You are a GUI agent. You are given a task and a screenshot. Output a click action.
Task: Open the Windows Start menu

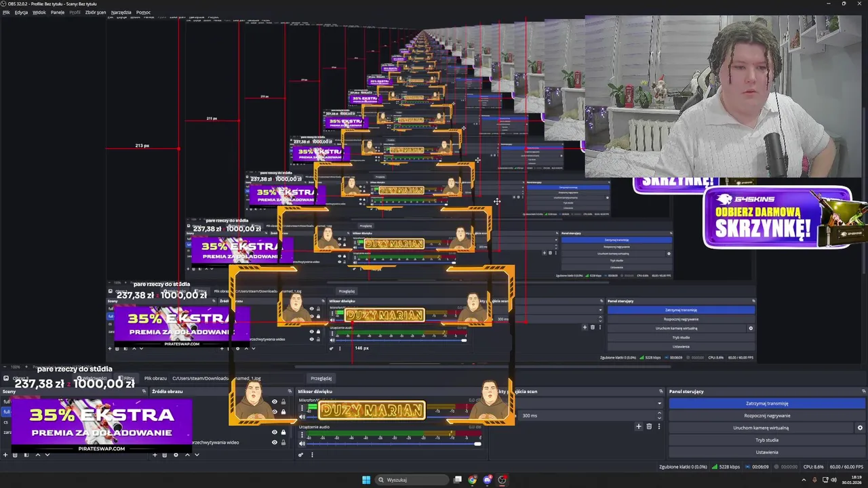tap(366, 480)
